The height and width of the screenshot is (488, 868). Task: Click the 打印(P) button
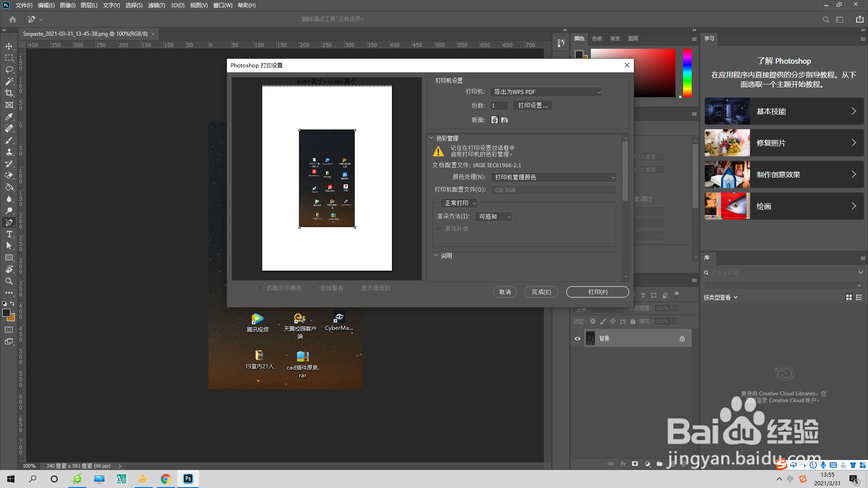click(x=597, y=292)
